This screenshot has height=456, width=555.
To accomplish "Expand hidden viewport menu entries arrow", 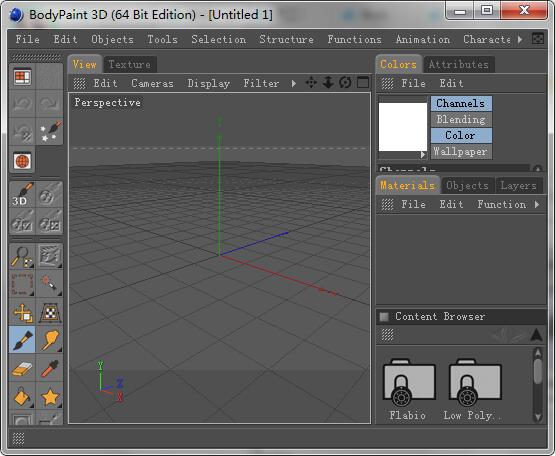I will click(293, 84).
